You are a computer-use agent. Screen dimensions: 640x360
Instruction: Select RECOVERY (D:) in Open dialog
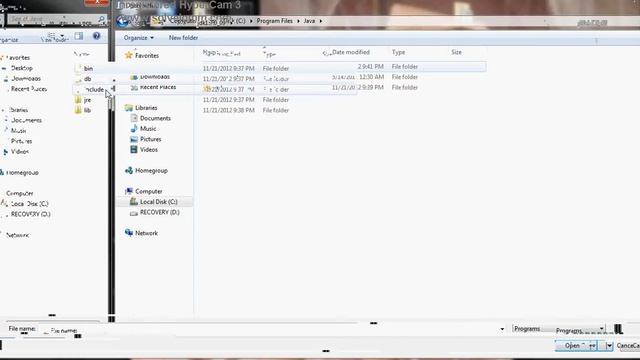point(160,212)
